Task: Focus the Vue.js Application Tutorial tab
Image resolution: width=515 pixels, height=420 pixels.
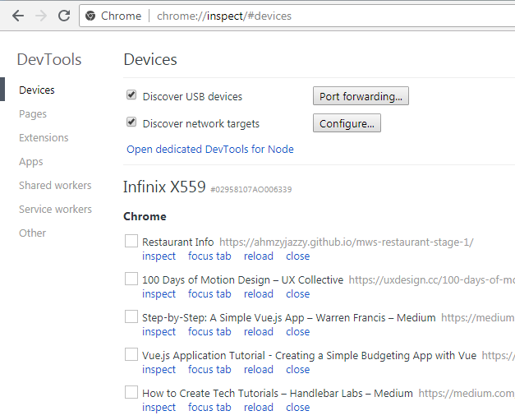Action: 209,369
